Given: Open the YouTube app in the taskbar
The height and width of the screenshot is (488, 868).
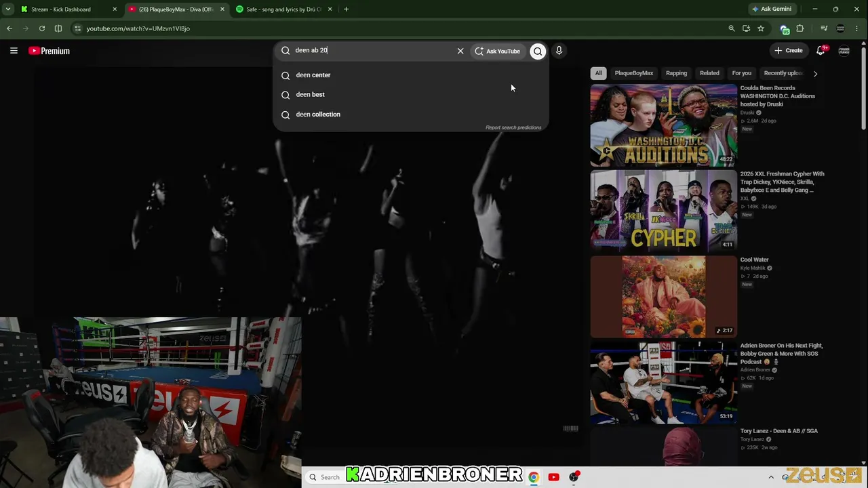Looking at the screenshot, I should [554, 477].
